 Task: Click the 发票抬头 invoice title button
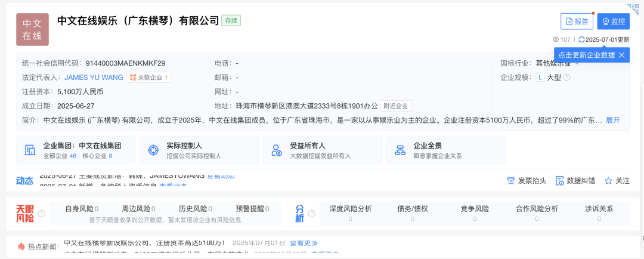point(527,180)
